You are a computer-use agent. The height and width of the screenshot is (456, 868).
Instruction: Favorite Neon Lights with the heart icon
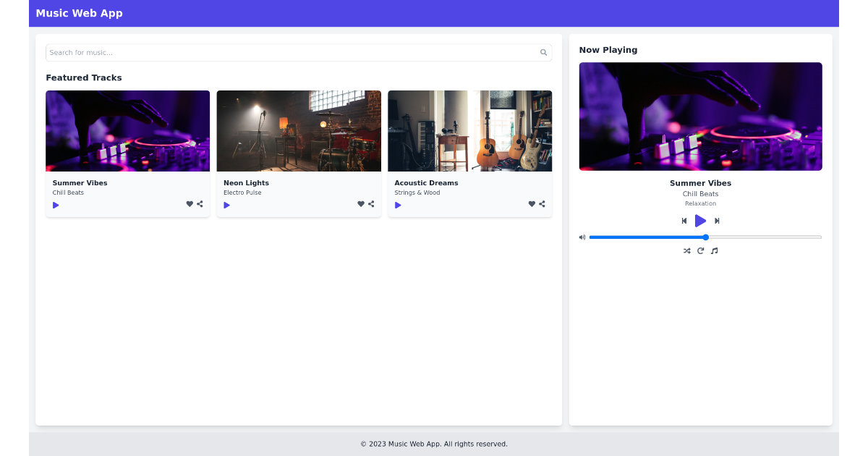360,204
